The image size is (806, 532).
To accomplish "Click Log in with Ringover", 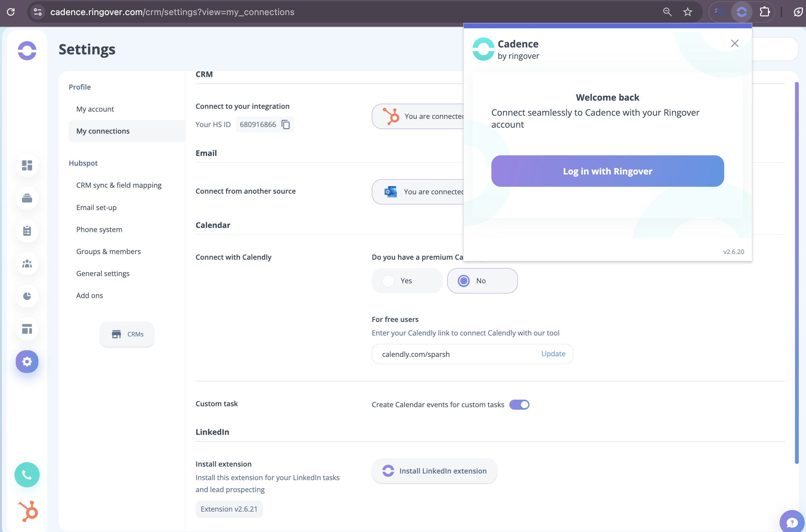I will 607,171.
